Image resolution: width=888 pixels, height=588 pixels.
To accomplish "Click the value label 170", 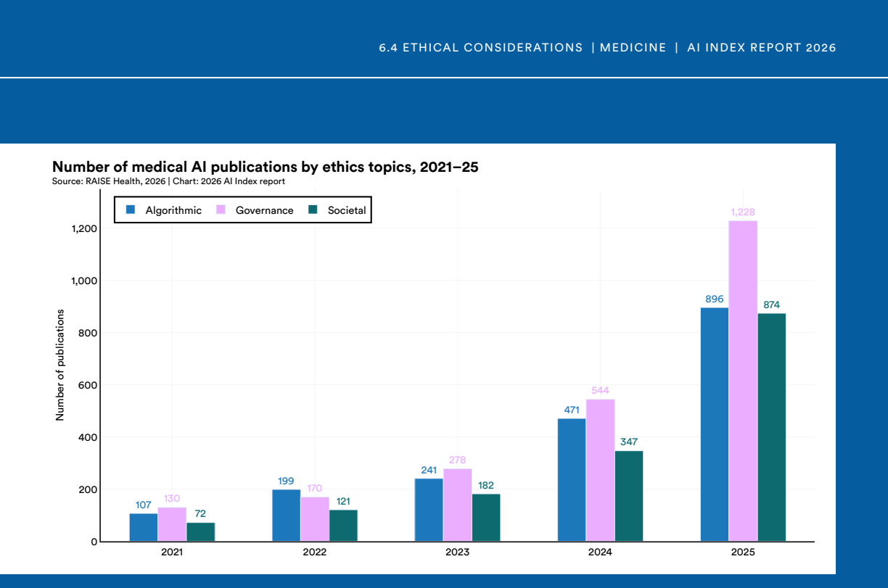I will click(x=315, y=488).
